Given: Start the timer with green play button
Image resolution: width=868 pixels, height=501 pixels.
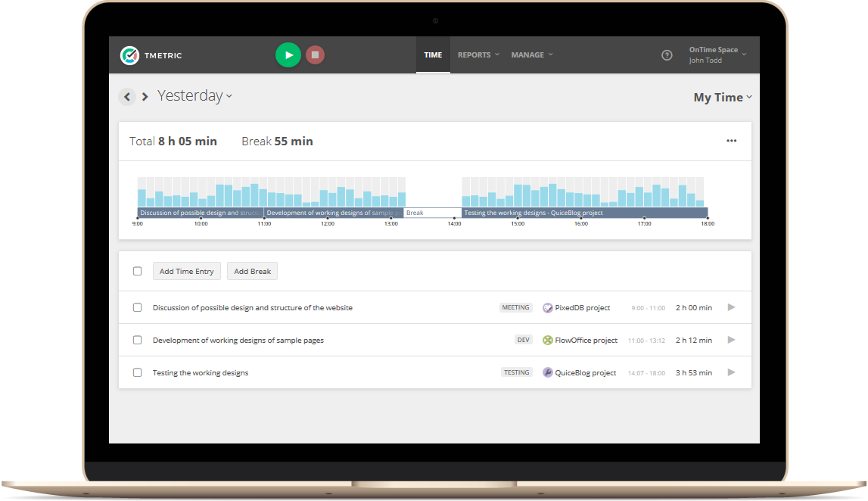Looking at the screenshot, I should tap(288, 54).
